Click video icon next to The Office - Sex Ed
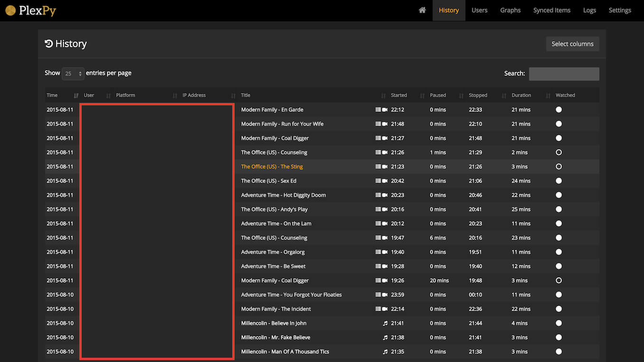The height and width of the screenshot is (362, 644). [384, 181]
